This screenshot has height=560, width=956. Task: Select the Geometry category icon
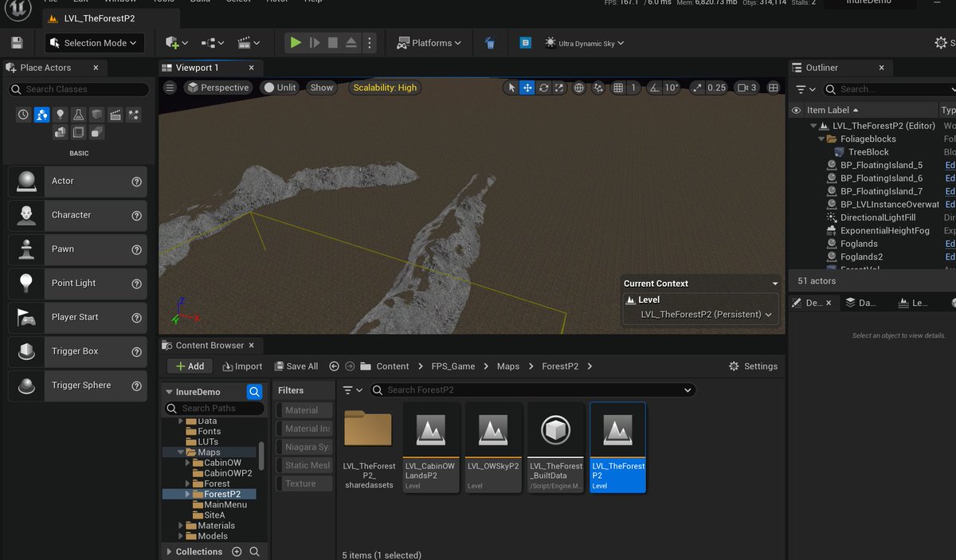tap(60, 132)
